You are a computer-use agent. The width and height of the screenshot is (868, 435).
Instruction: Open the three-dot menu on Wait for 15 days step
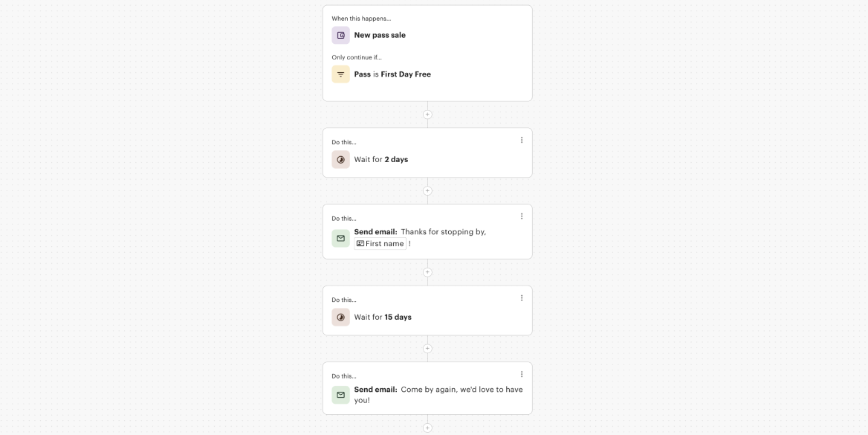(522, 298)
